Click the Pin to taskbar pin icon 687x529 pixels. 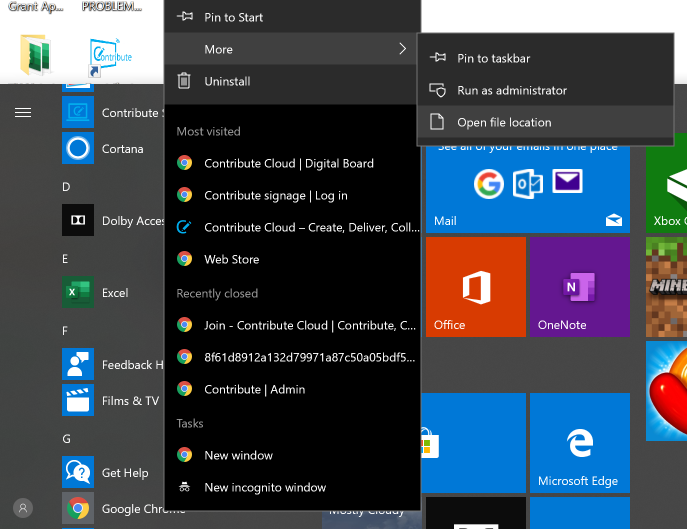438,57
